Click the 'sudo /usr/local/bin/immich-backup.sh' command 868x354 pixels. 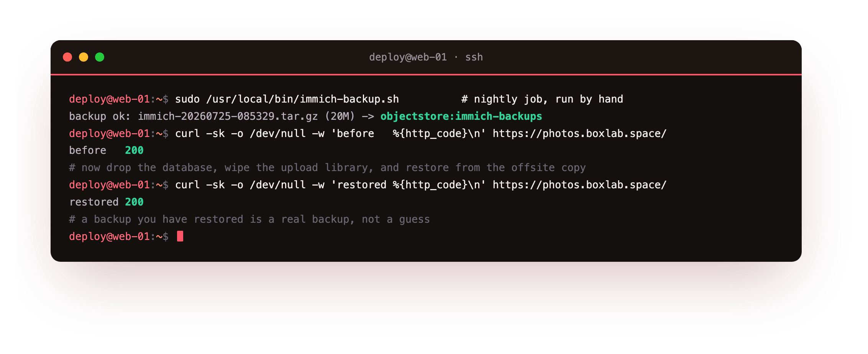click(287, 99)
